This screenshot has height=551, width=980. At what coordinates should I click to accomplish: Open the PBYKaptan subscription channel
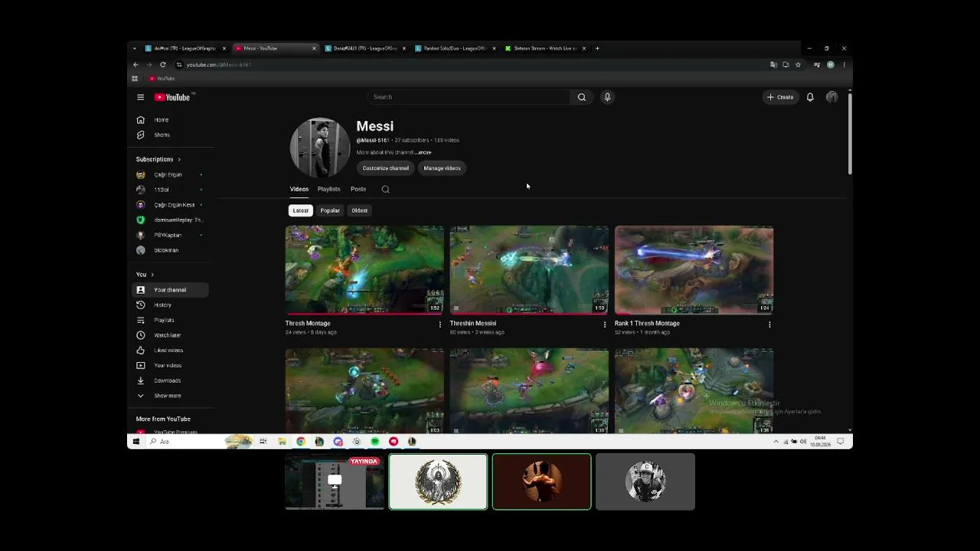click(x=168, y=235)
